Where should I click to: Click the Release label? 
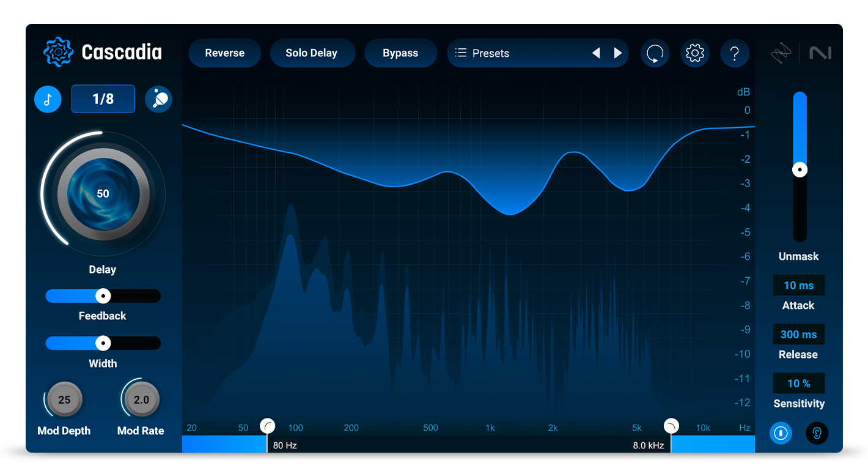click(799, 355)
